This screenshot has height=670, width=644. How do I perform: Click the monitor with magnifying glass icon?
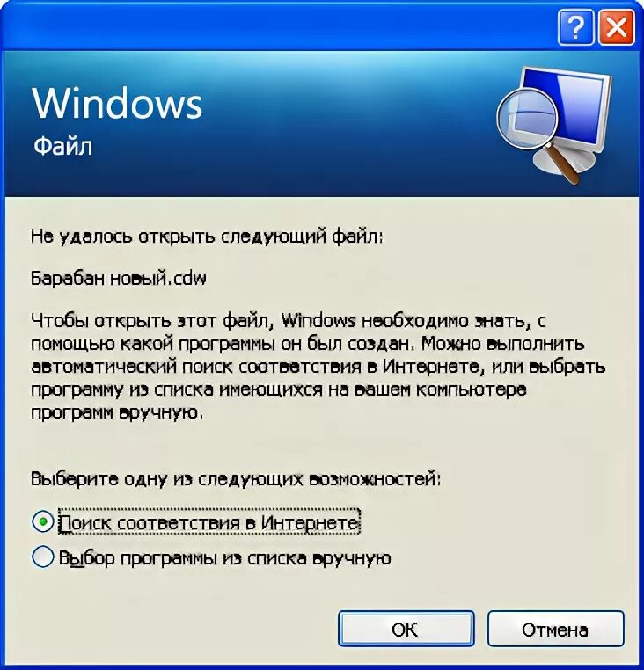(554, 125)
